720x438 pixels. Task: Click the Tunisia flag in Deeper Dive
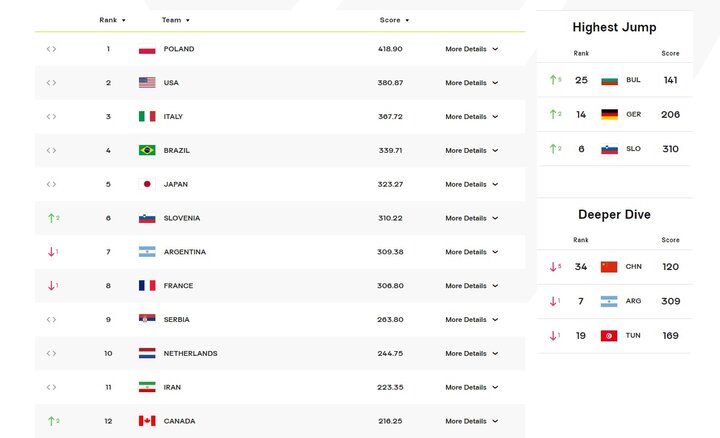pyautogui.click(x=609, y=336)
